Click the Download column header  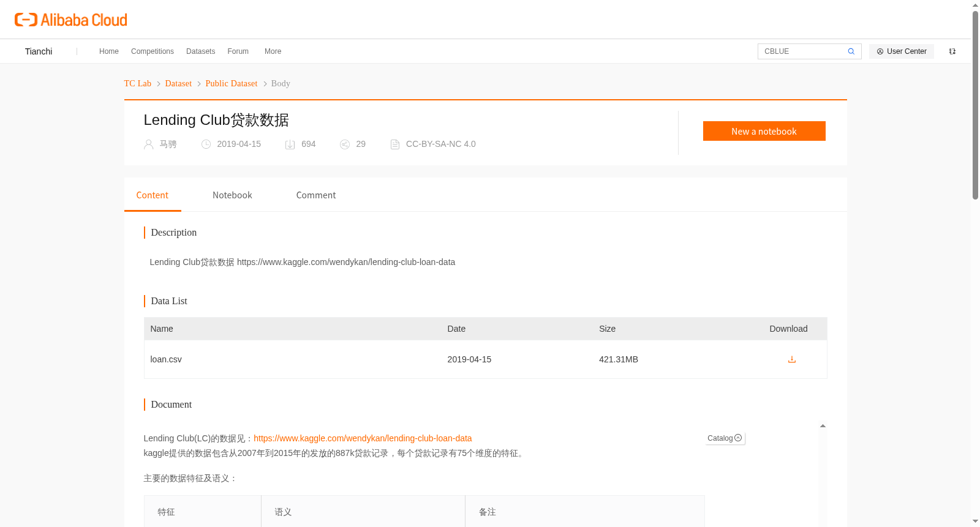pos(788,329)
